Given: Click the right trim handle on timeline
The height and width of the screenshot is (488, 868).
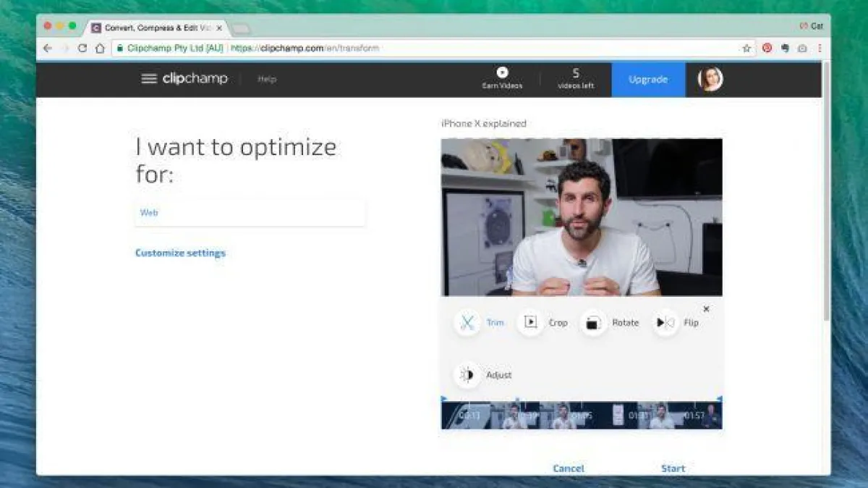Looking at the screenshot, I should pos(719,400).
